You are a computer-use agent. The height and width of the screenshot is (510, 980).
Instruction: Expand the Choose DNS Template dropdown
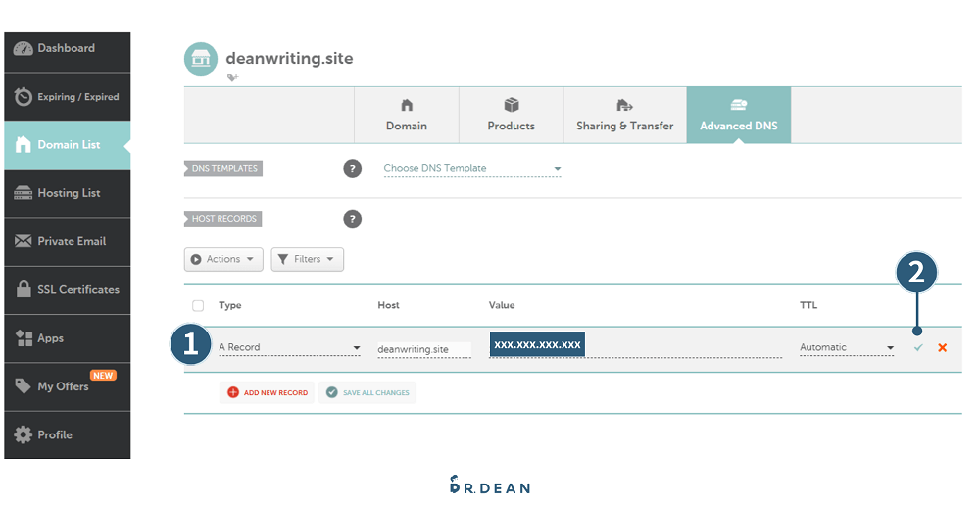pos(472,169)
